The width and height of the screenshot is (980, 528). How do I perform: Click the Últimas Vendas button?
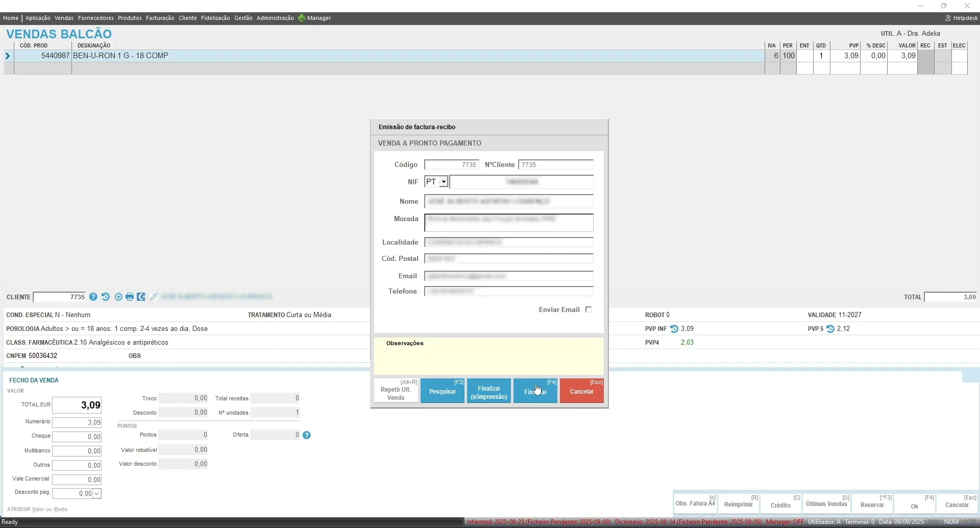coord(826,503)
